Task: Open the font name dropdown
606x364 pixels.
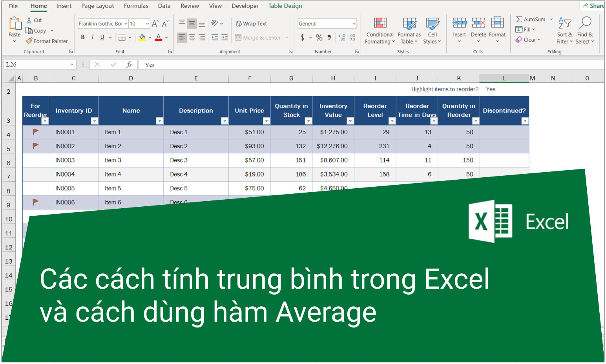Action: [126, 24]
